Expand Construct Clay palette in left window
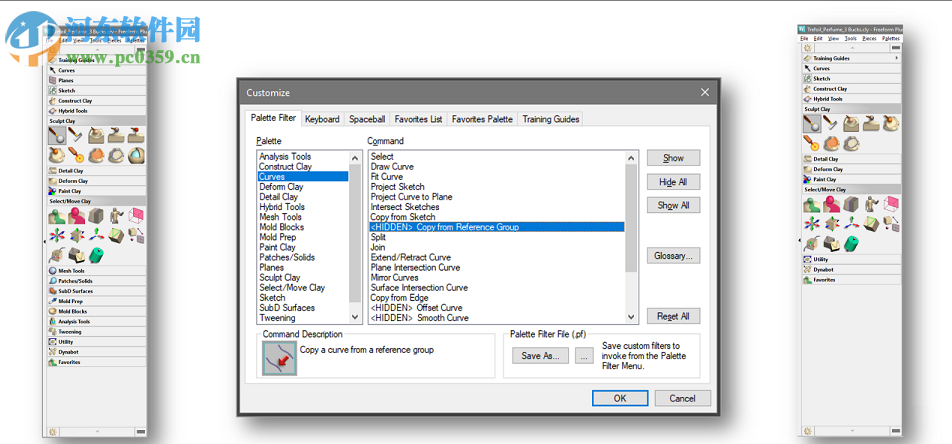 pyautogui.click(x=97, y=101)
